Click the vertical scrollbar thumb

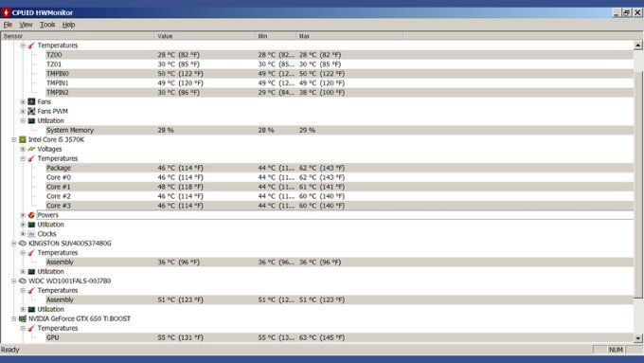[637, 184]
